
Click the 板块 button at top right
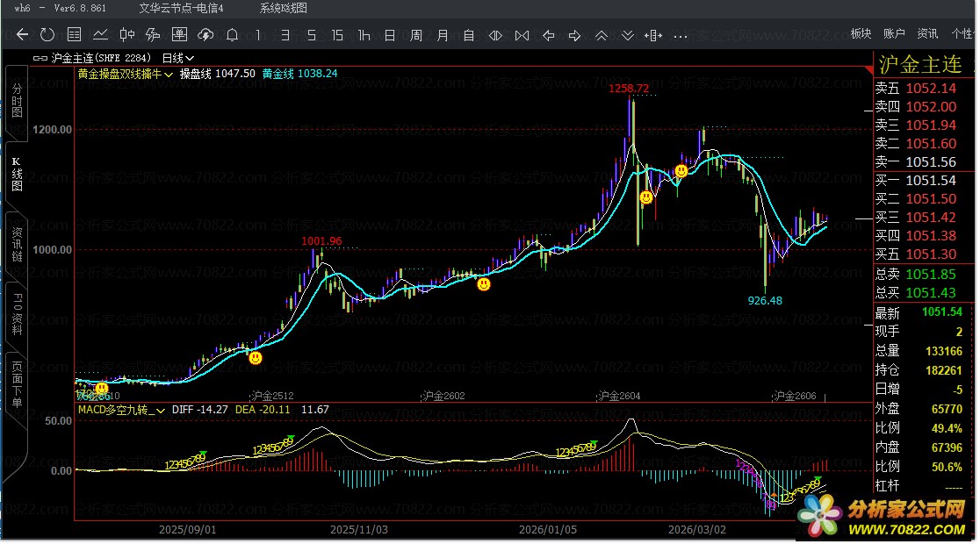861,33
